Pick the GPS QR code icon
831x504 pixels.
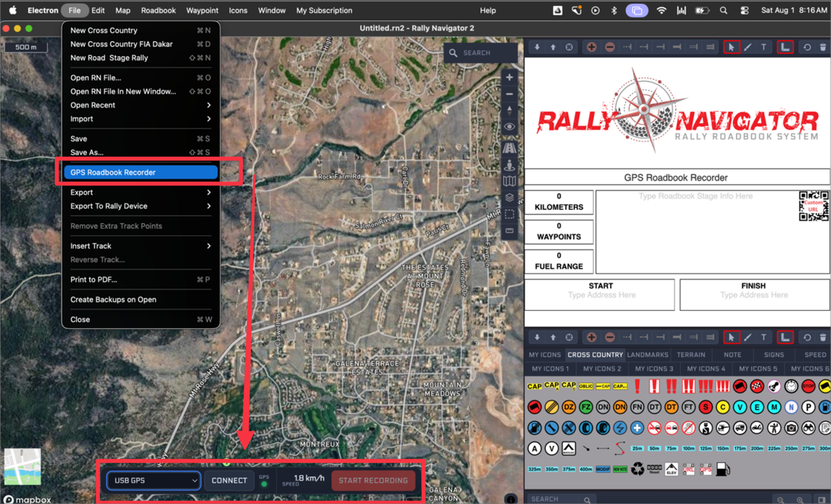(x=706, y=469)
